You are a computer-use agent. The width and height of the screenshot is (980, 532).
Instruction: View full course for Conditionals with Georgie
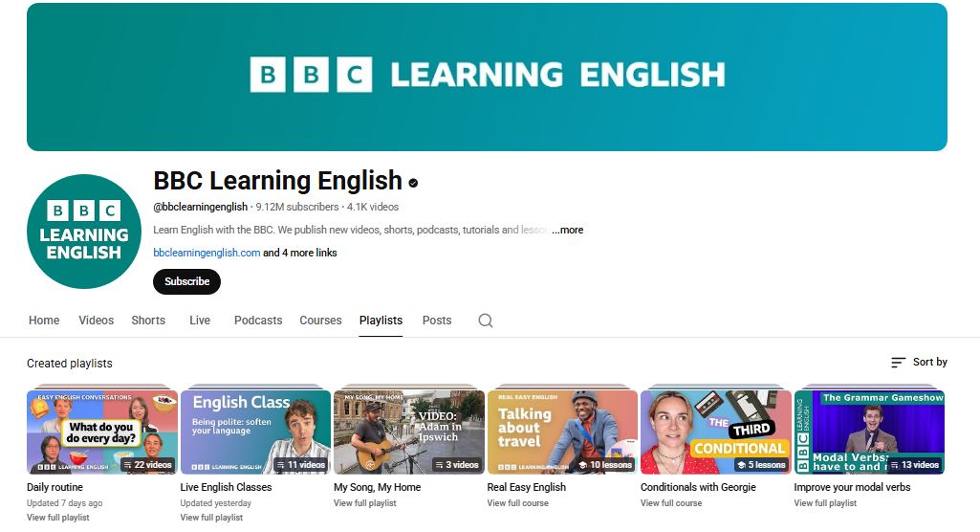pos(671,502)
